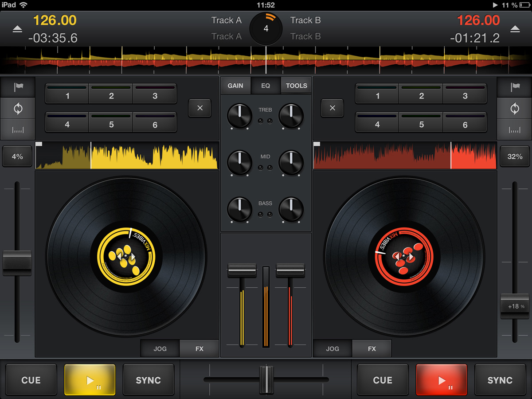This screenshot has width=532, height=399.
Task: Trigger right deck hot cue 2
Action: click(421, 94)
